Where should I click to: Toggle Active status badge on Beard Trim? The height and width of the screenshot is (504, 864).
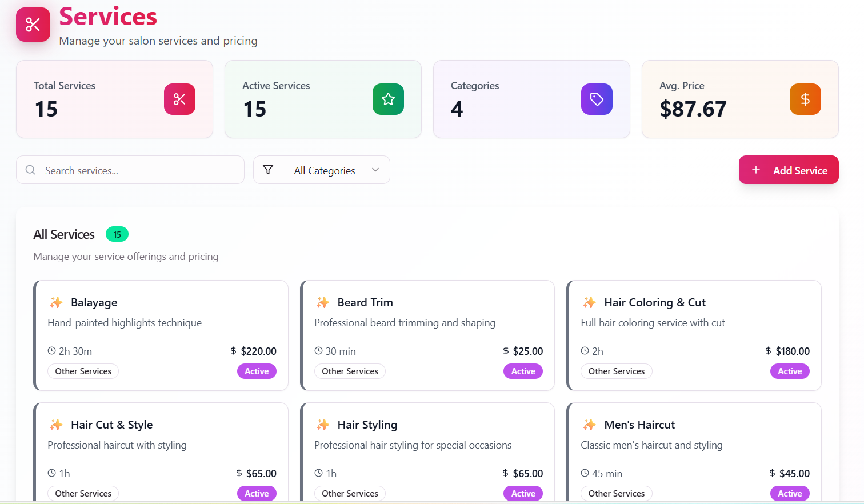[x=523, y=371]
